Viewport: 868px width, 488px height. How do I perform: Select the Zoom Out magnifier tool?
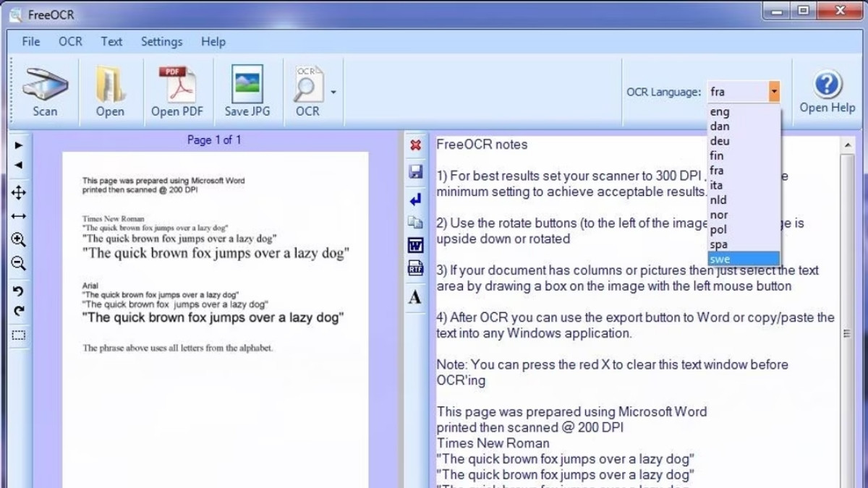[18, 263]
